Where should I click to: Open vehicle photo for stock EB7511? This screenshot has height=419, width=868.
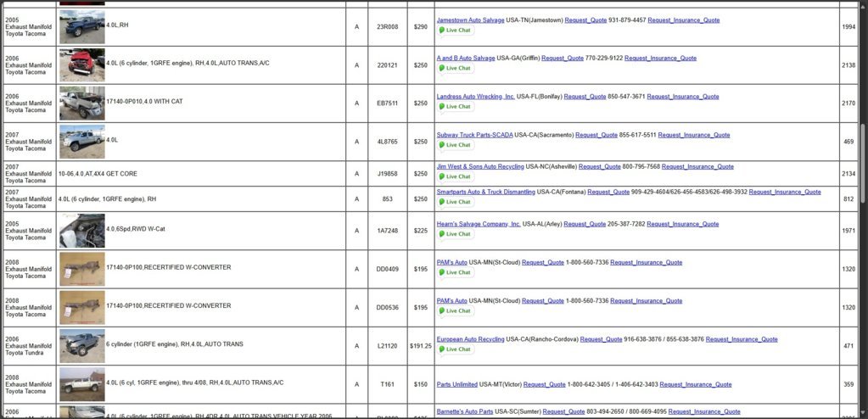click(x=82, y=103)
